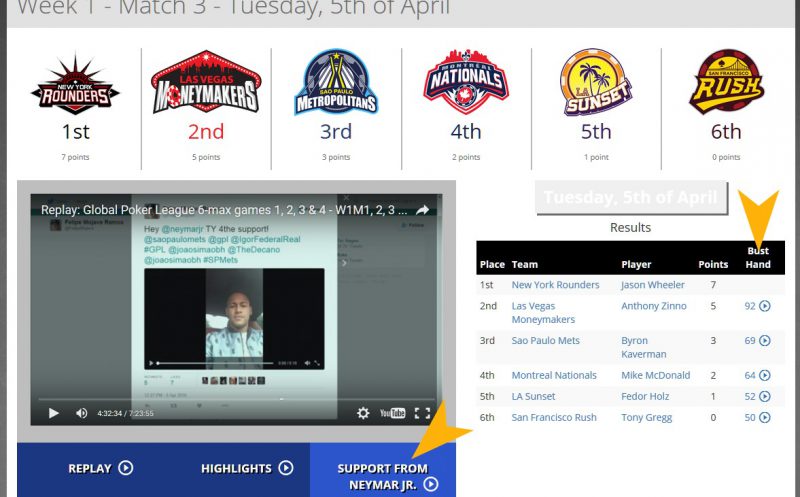Share the video using the arrow icon

point(422,210)
